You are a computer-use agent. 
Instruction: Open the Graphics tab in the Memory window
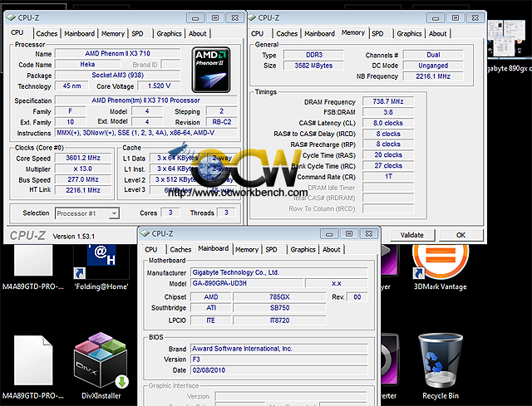[x=409, y=33]
